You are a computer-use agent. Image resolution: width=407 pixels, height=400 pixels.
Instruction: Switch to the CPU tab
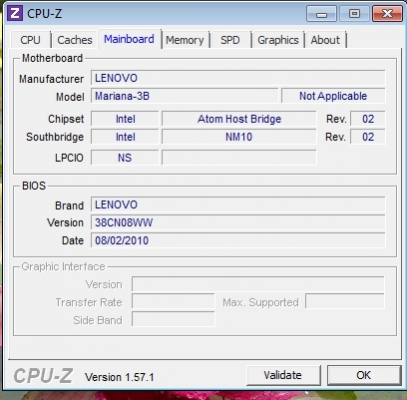30,40
